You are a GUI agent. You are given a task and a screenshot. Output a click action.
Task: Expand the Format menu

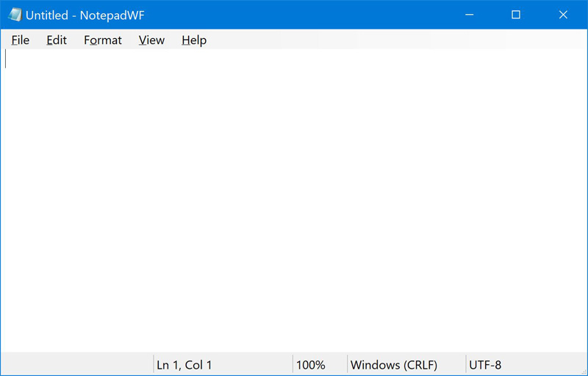click(103, 40)
